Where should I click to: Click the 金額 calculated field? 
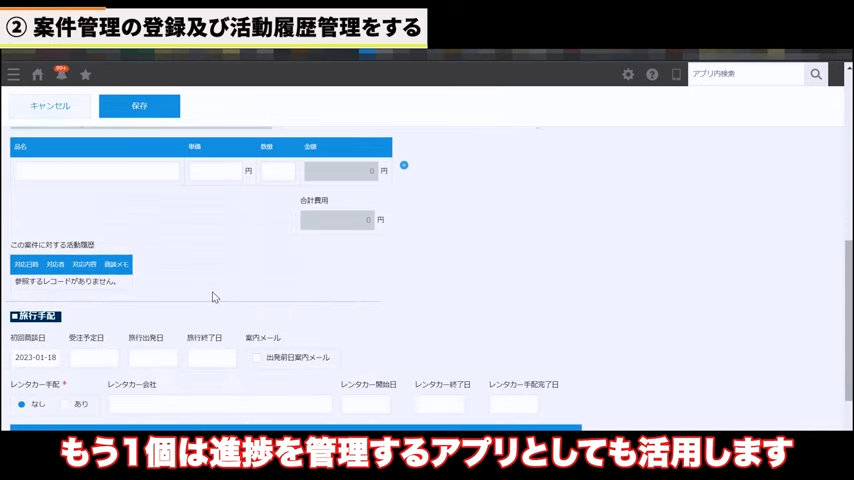(x=341, y=171)
